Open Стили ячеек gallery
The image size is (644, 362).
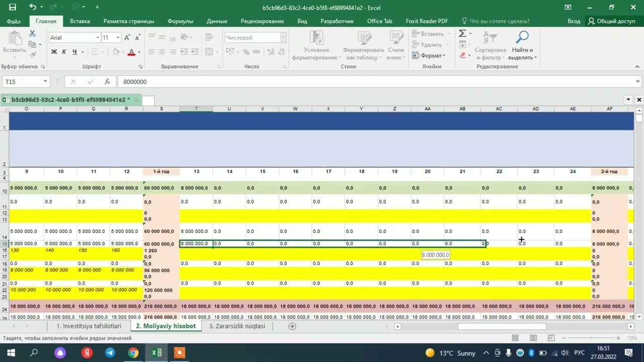pyautogui.click(x=396, y=46)
